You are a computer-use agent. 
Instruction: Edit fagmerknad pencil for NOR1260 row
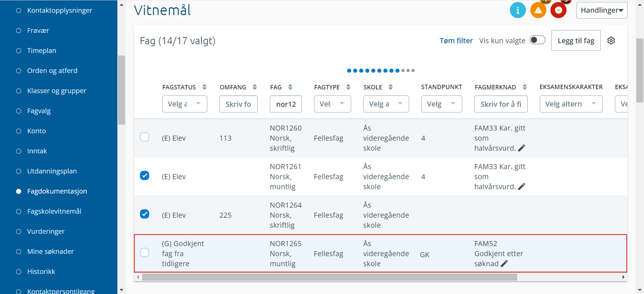(522, 148)
